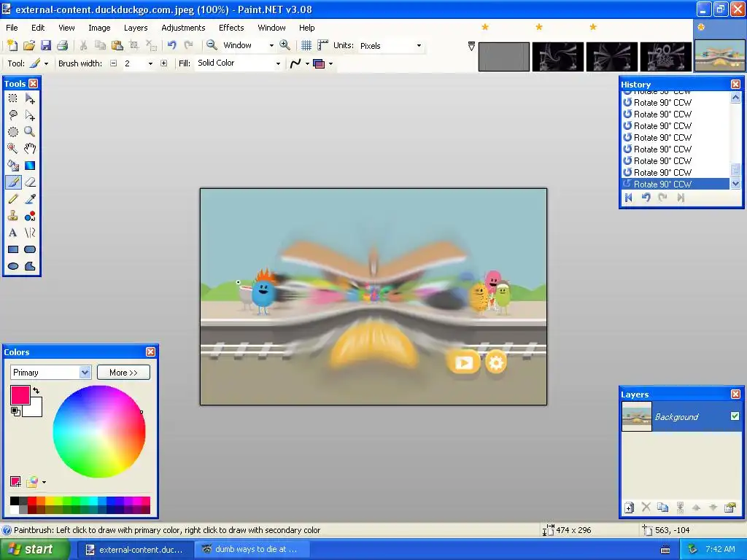This screenshot has height=560, width=747.
Task: Select the Move Selected Pixels tool
Action: click(x=30, y=98)
